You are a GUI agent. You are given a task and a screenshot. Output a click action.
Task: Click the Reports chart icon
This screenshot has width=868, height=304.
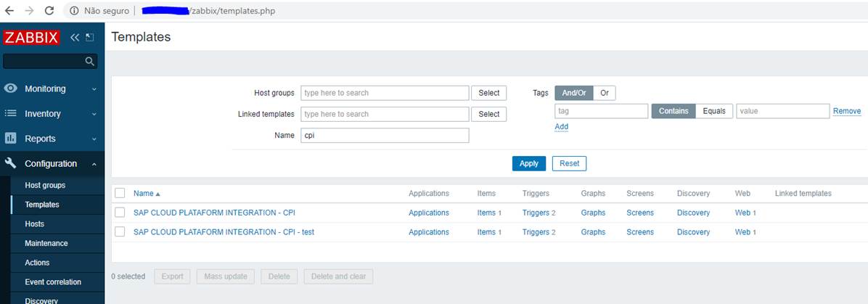pos(10,139)
